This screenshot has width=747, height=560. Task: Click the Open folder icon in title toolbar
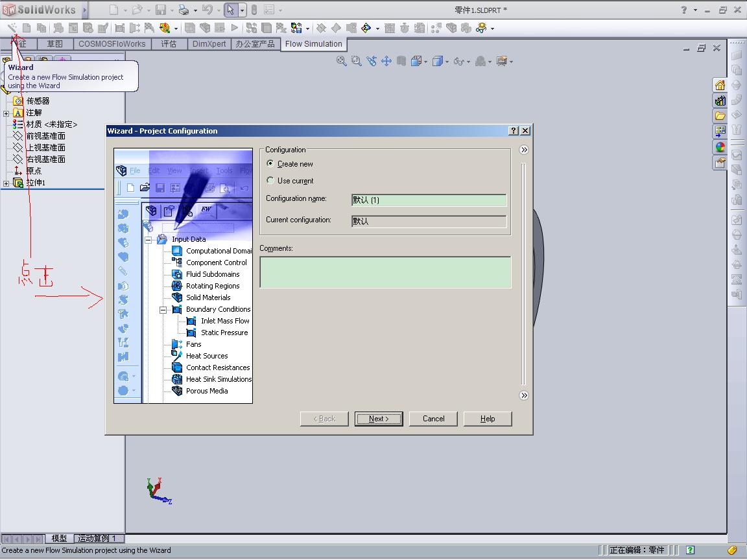click(137, 10)
